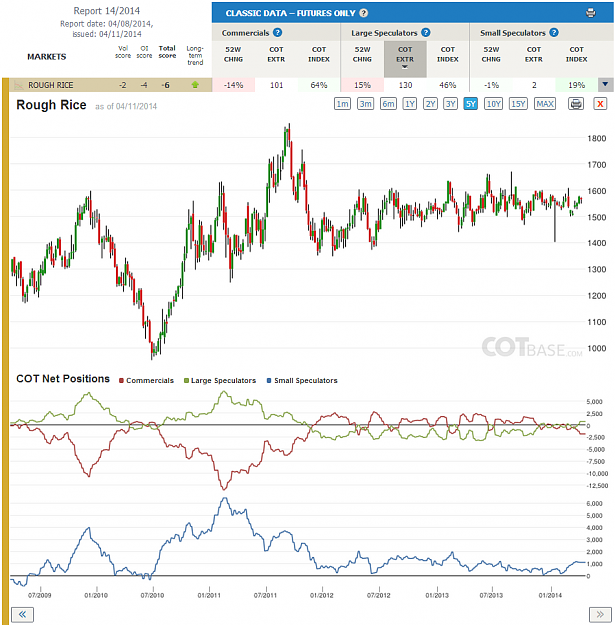Click the Rough Rice mini chart icon
615x625 pixels.
pos(18,85)
